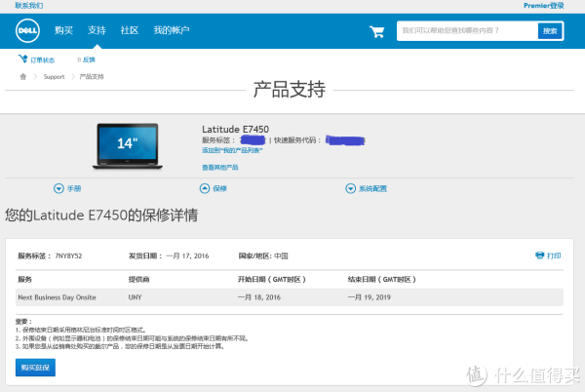Click the 服务 column header
585x392 pixels.
pos(25,279)
